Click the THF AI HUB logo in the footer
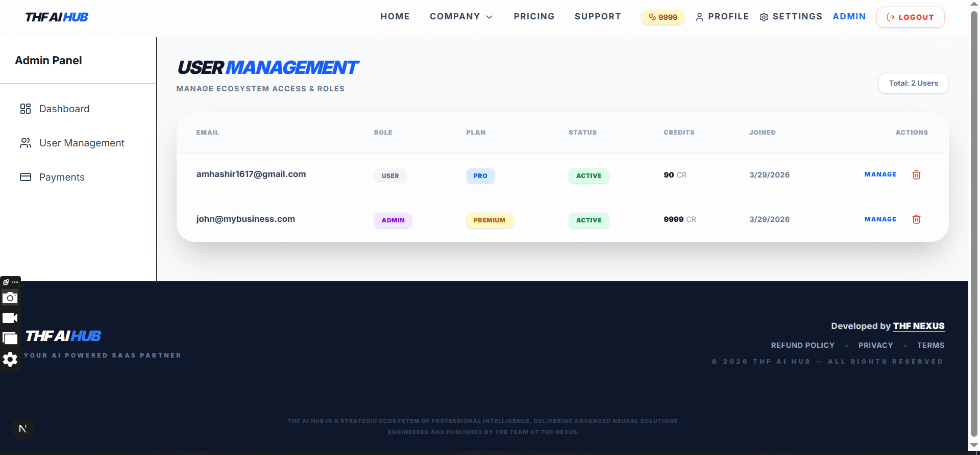980x455 pixels. (x=63, y=336)
